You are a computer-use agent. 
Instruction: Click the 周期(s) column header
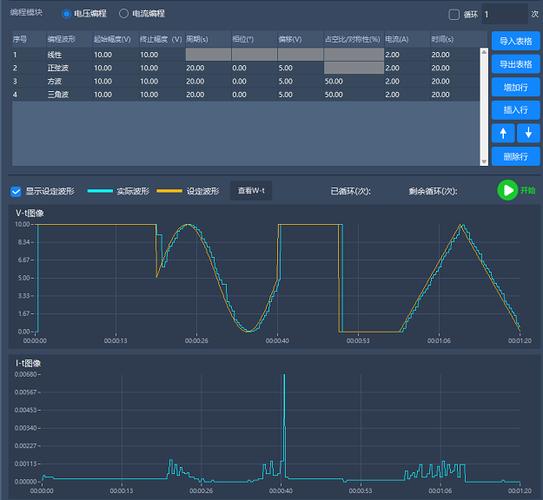[x=197, y=39]
